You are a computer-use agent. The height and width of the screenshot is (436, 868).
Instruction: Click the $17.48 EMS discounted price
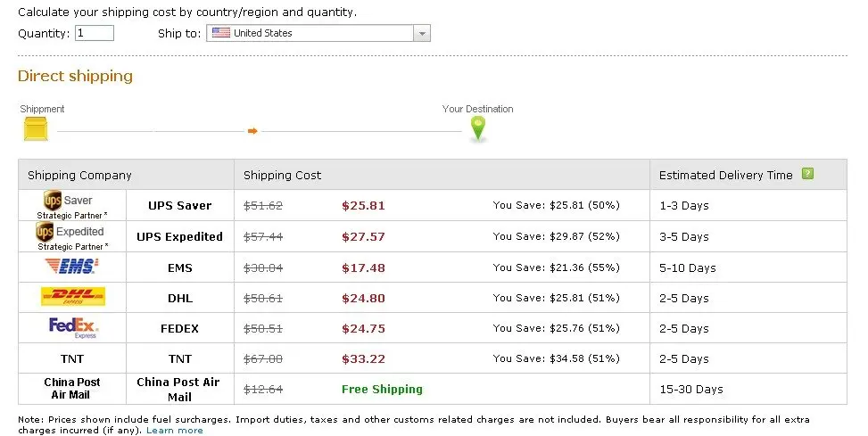pyautogui.click(x=363, y=267)
